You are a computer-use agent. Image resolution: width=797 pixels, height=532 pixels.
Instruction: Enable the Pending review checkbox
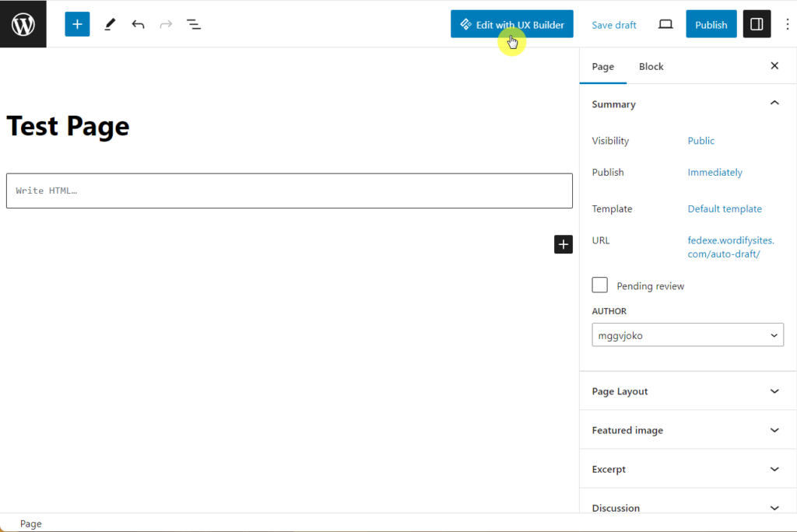(599, 285)
